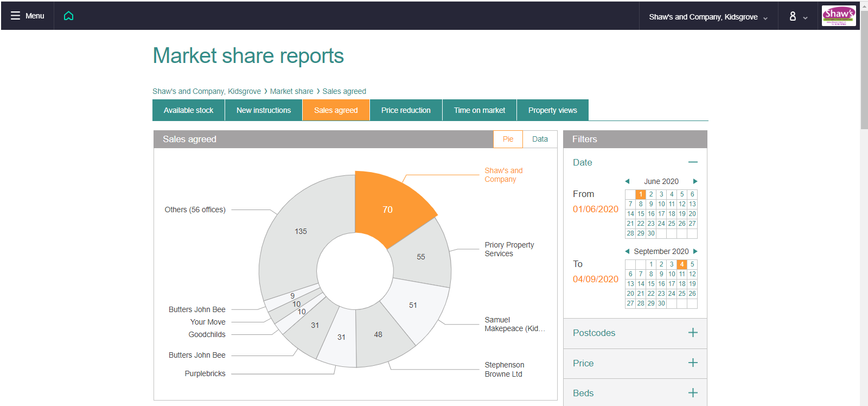Click the From date 01/06/2020
The image size is (868, 406).
[596, 209]
